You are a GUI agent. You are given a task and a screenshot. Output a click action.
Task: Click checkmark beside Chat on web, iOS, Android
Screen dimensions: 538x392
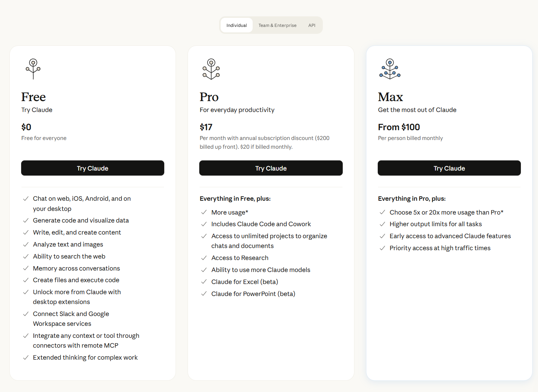click(x=26, y=199)
